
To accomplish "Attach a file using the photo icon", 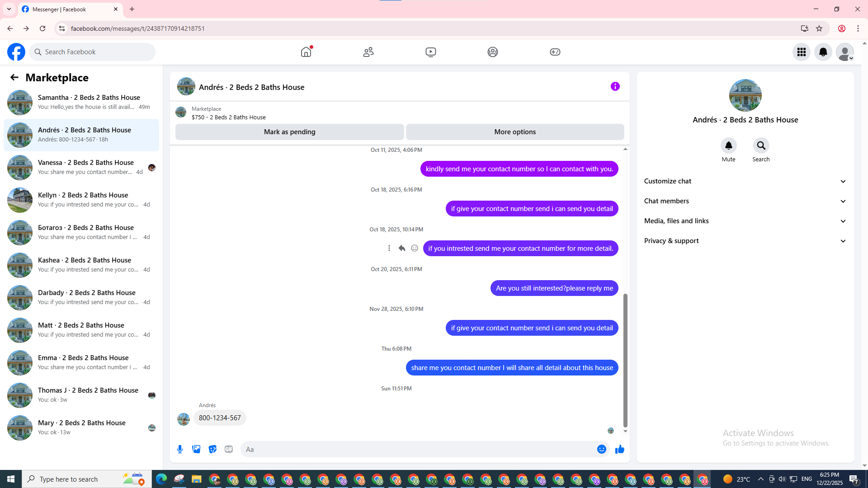I will (196, 449).
